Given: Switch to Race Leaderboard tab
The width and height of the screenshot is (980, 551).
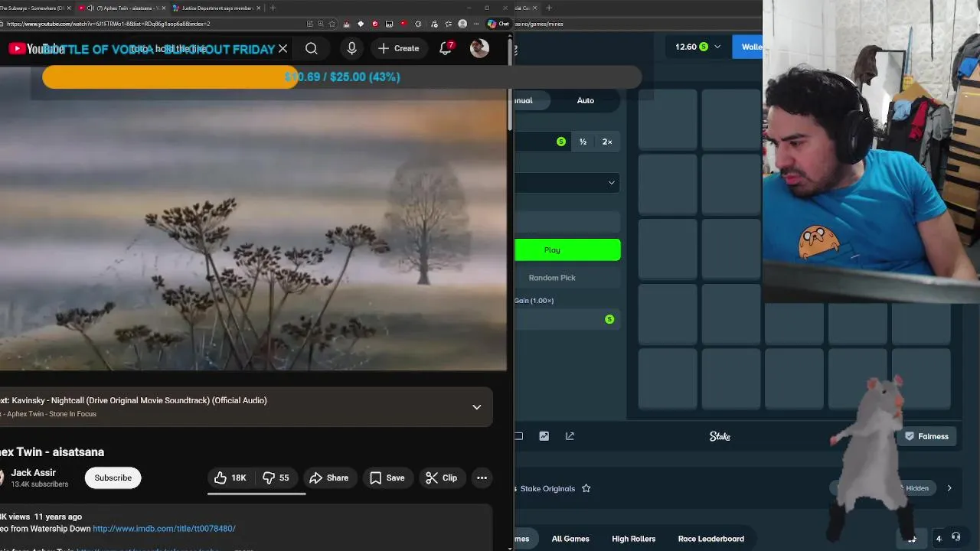Looking at the screenshot, I should click(711, 539).
